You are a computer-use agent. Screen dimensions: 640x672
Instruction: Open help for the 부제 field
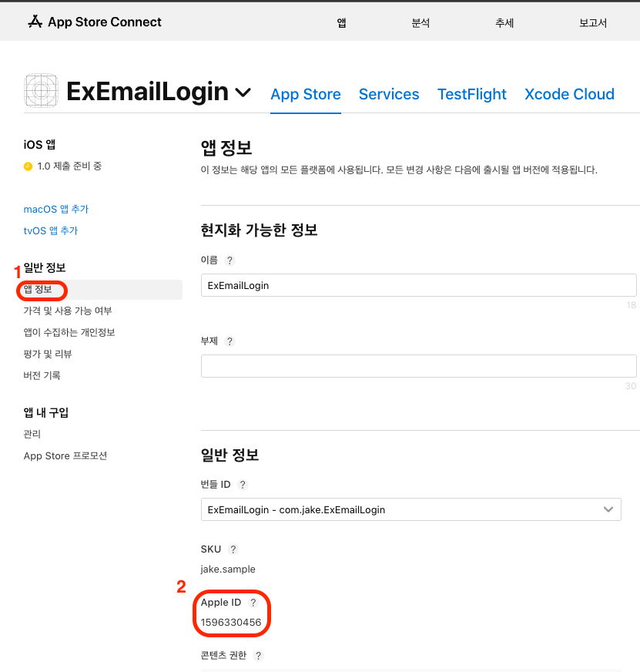click(230, 341)
